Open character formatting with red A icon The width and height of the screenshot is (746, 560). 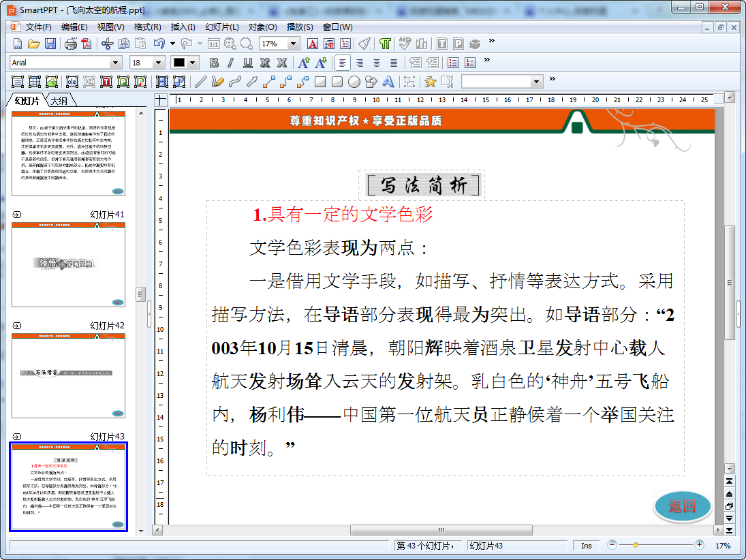(313, 44)
